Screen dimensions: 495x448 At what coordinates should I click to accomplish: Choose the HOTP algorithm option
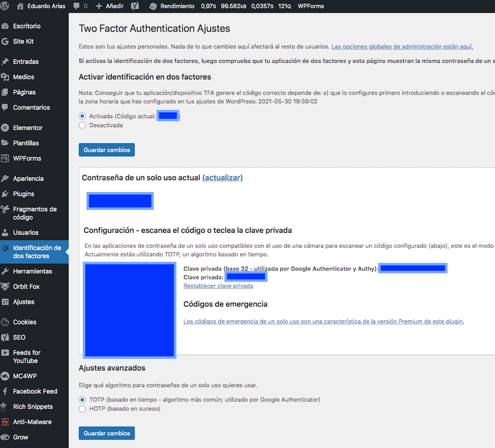click(x=83, y=409)
